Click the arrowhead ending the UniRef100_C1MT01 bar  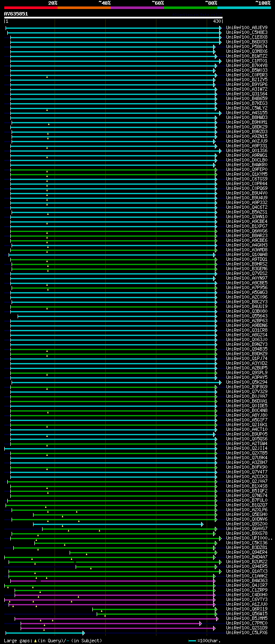click(x=220, y=61)
